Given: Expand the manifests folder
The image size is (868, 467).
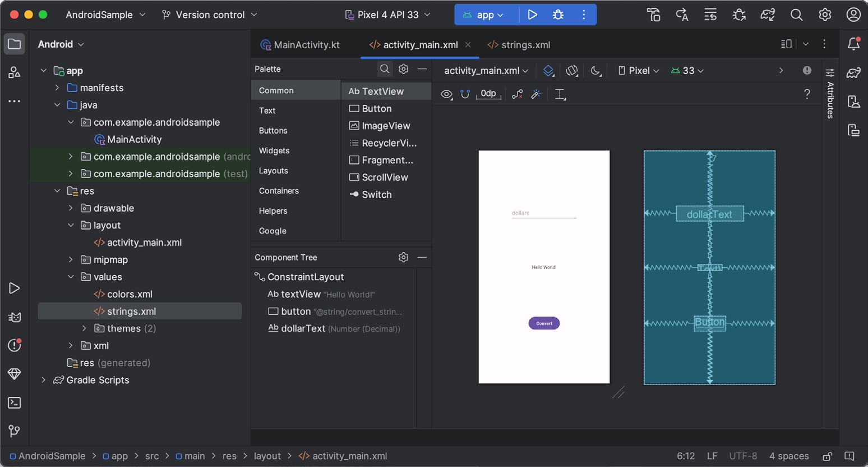Looking at the screenshot, I should (57, 88).
